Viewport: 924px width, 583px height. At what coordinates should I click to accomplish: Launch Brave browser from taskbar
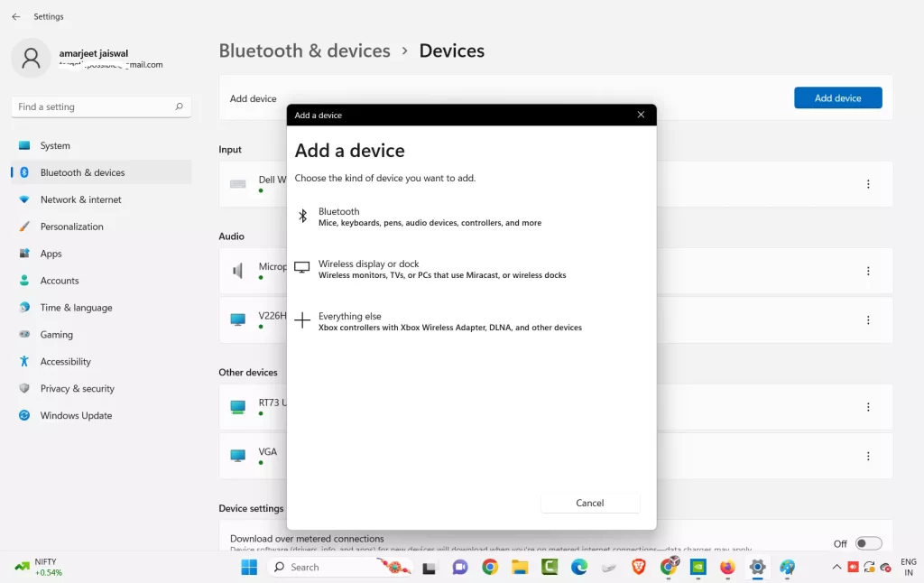[639, 567]
